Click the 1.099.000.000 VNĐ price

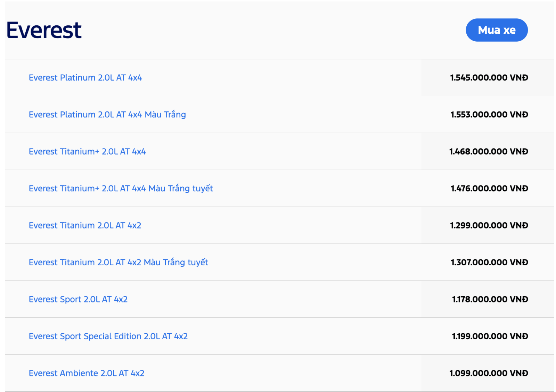(489, 373)
